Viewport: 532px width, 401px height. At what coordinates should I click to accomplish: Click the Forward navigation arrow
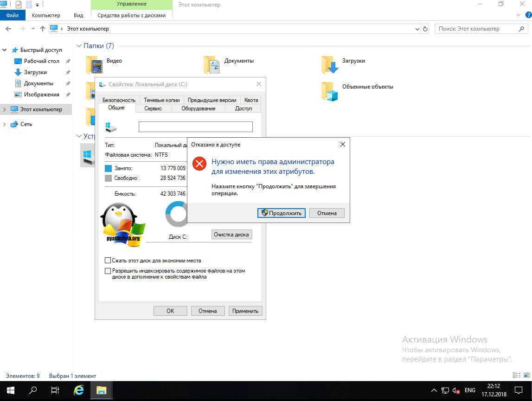22,29
